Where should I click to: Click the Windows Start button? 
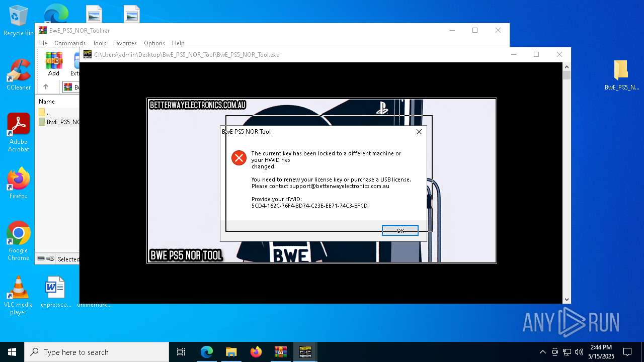click(12, 352)
